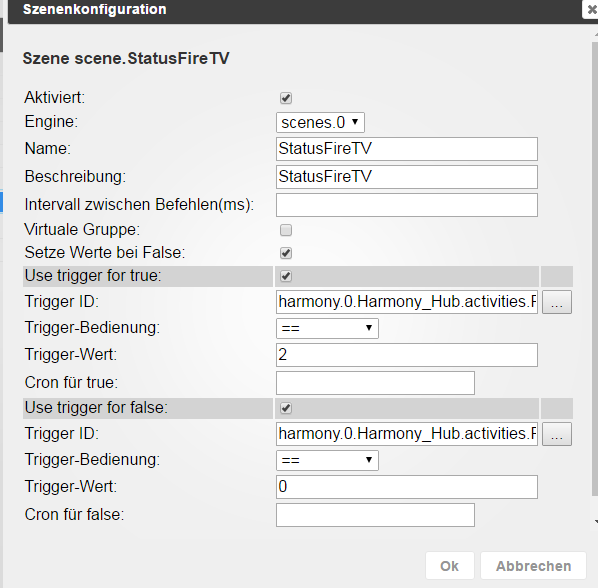Screen dimensions: 598x588
Task: Cancel using the Abbrechen button
Action: [x=533, y=566]
